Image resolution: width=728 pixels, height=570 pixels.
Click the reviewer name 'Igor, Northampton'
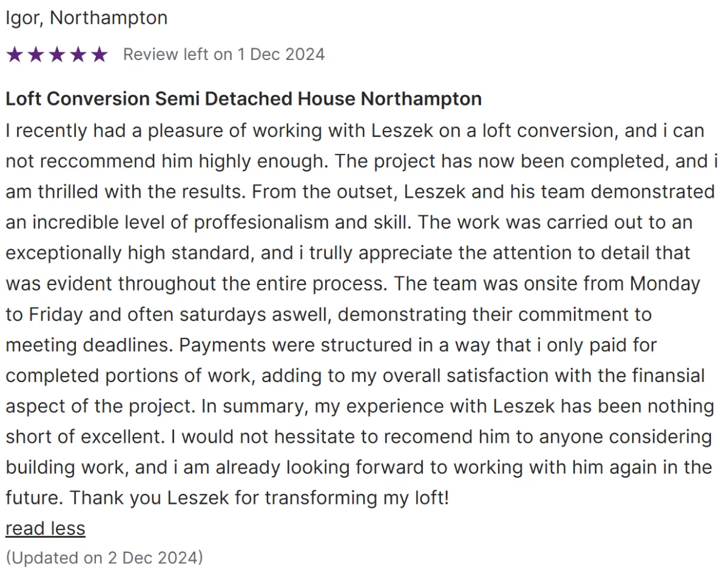coord(87,18)
